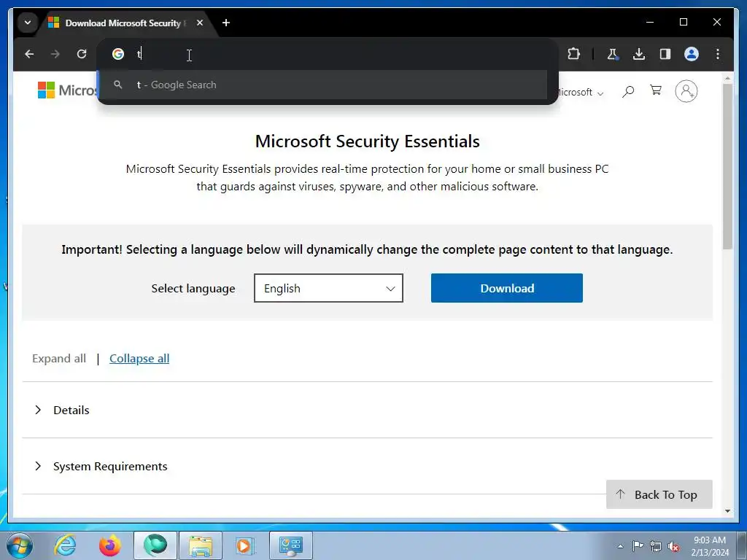The width and height of the screenshot is (747, 560).
Task: Close the Download Microsoft Security tab
Action: pyautogui.click(x=200, y=23)
